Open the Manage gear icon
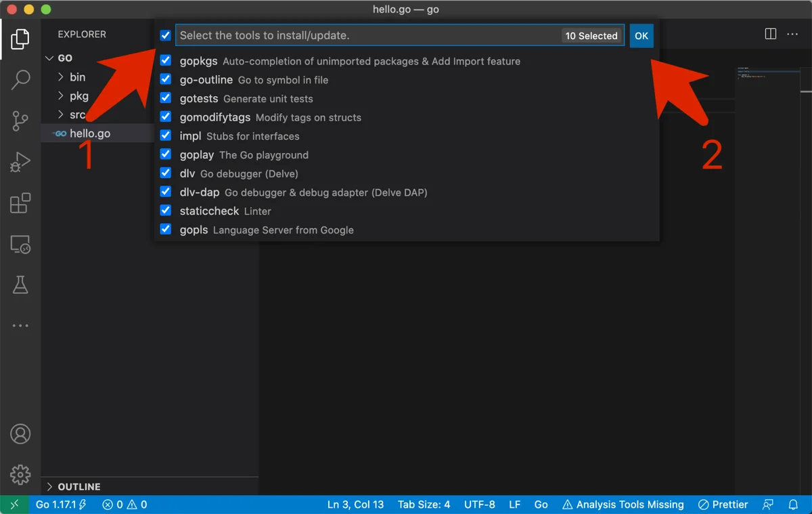The width and height of the screenshot is (812, 514). (x=20, y=474)
